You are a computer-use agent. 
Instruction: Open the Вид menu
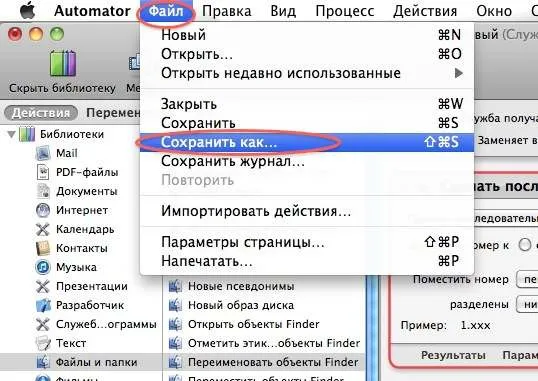coord(283,11)
